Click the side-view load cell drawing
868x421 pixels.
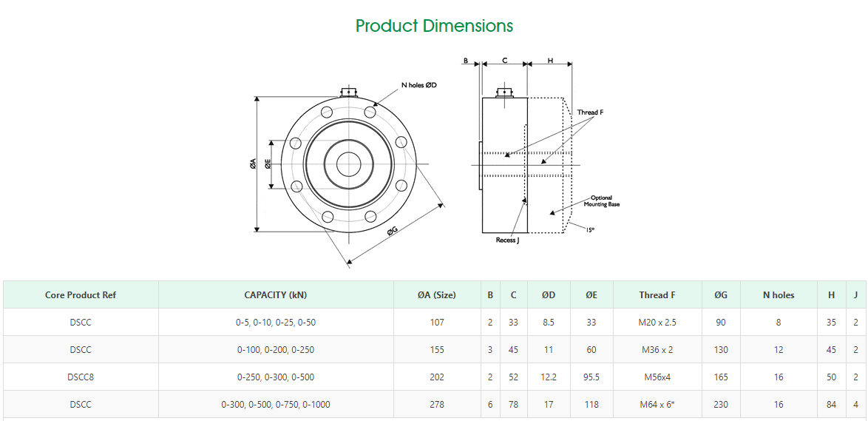(x=525, y=164)
